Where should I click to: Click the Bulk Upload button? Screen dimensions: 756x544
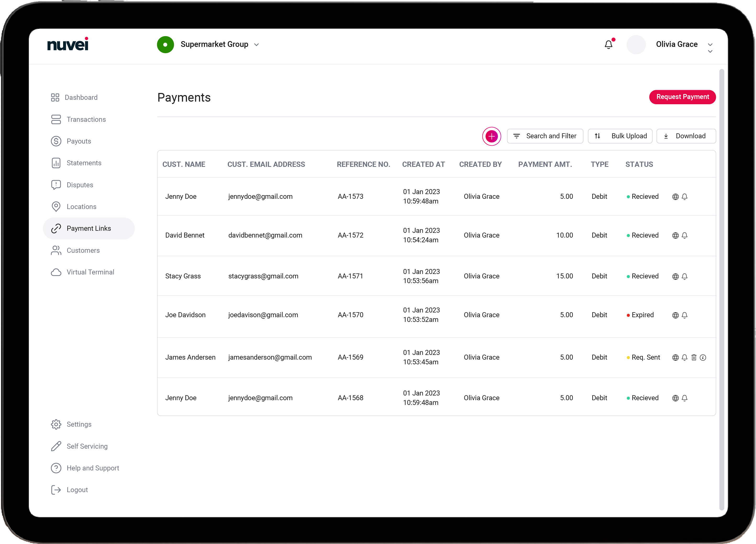coord(620,136)
